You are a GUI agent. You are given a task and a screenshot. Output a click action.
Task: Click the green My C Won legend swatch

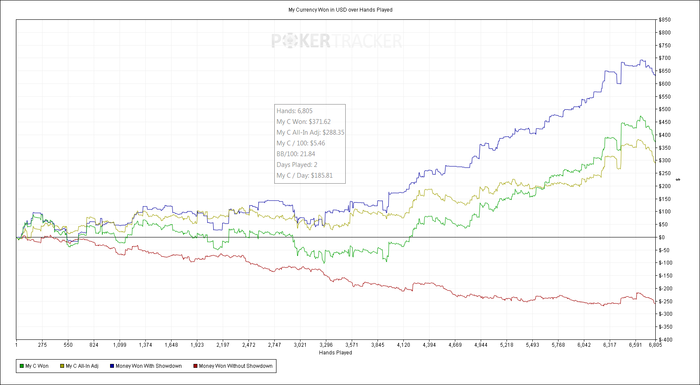pyautogui.click(x=22, y=366)
